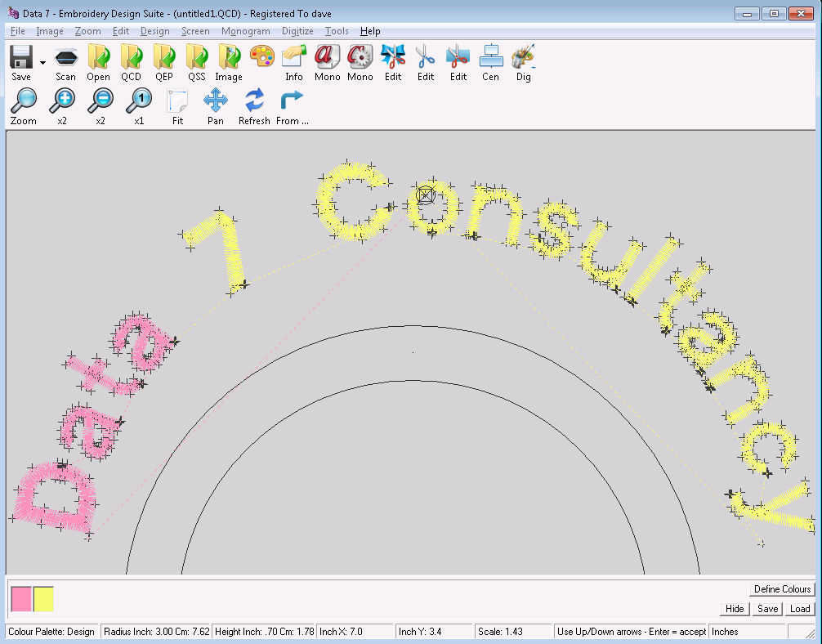Open the Screen menu
This screenshot has height=644, width=822.
[195, 31]
